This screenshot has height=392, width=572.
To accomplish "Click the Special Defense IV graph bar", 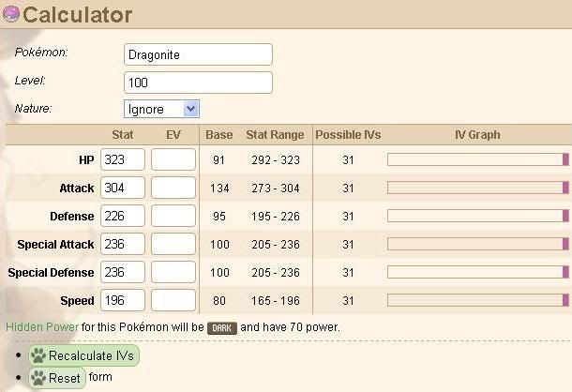I will click(x=478, y=272).
